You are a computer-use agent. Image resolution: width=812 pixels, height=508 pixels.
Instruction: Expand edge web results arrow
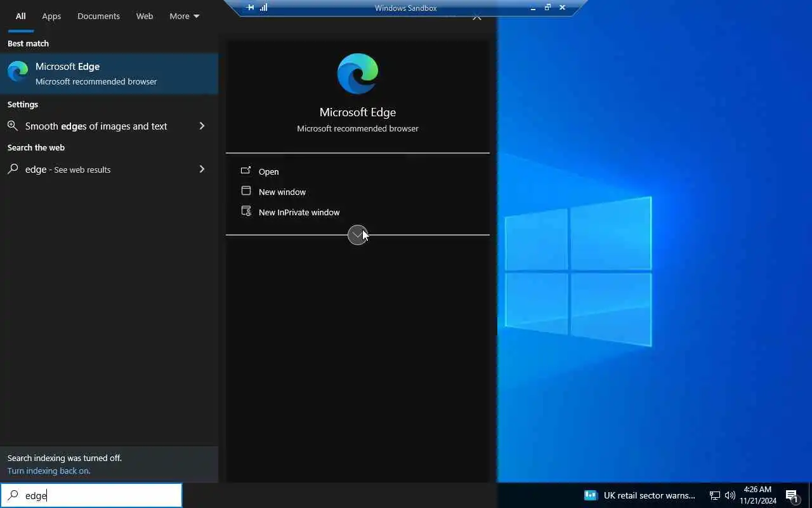point(202,169)
